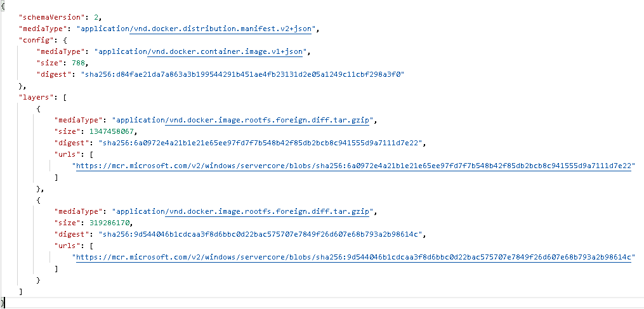Click the second layer digest sha256:9d544046 string
The height and width of the screenshot is (309, 644).
[261, 234]
